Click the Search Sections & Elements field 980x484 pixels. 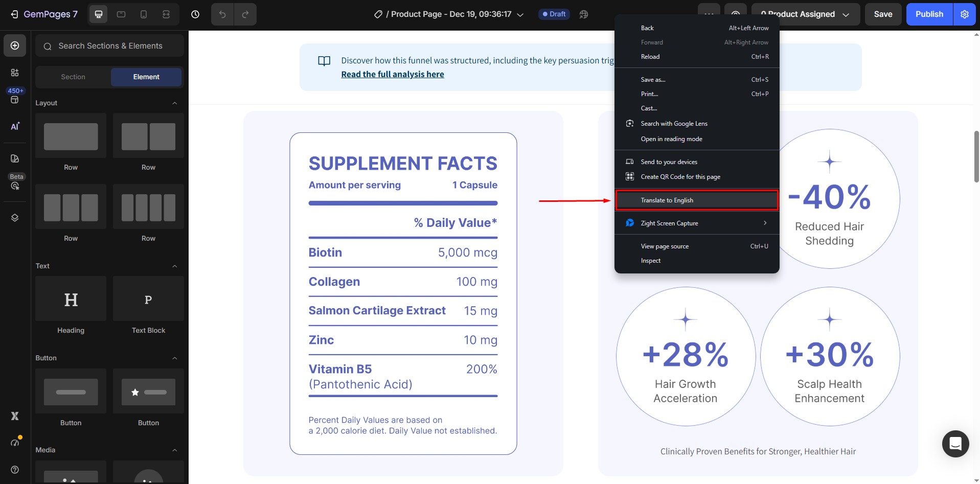[x=110, y=46]
